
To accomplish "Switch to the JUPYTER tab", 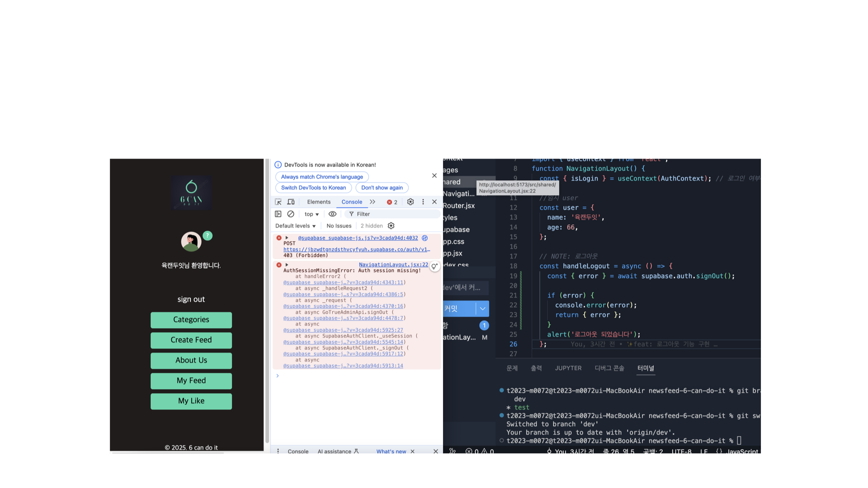I will [x=568, y=368].
